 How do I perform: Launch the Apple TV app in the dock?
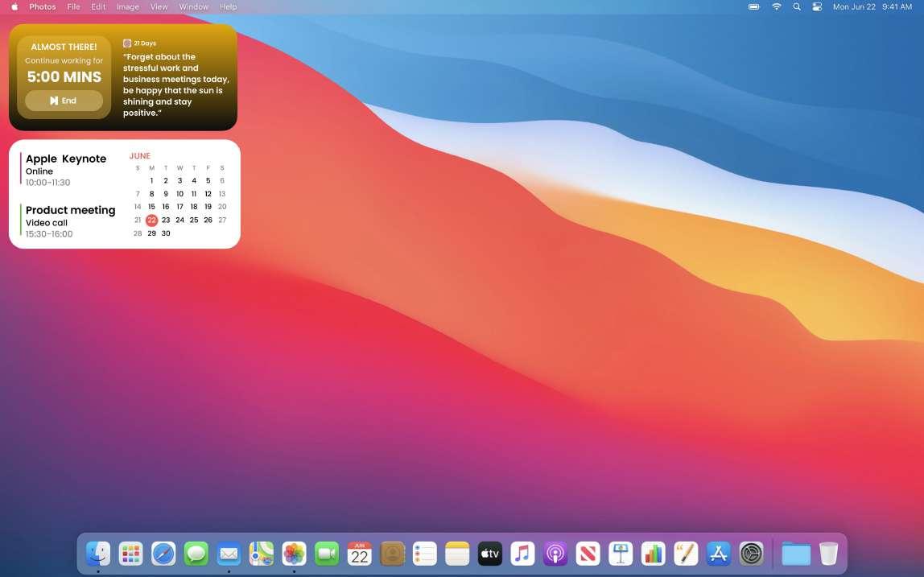tap(489, 554)
